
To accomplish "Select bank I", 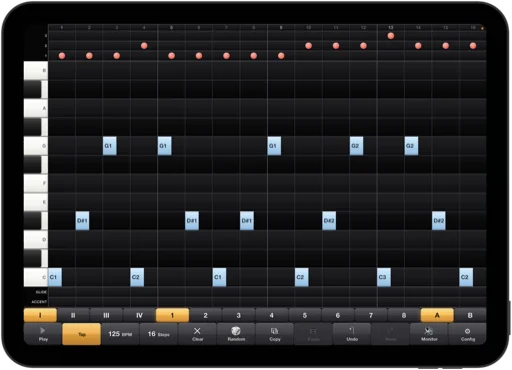I will point(40,315).
